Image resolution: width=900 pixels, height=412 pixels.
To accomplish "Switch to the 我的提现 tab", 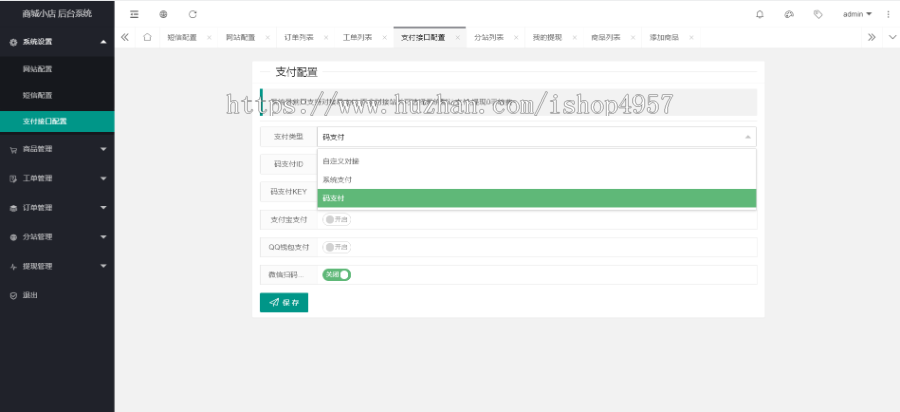I will (x=547, y=38).
